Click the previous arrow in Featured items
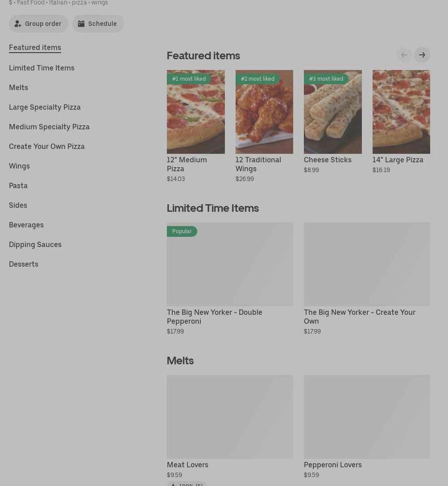 (404, 55)
